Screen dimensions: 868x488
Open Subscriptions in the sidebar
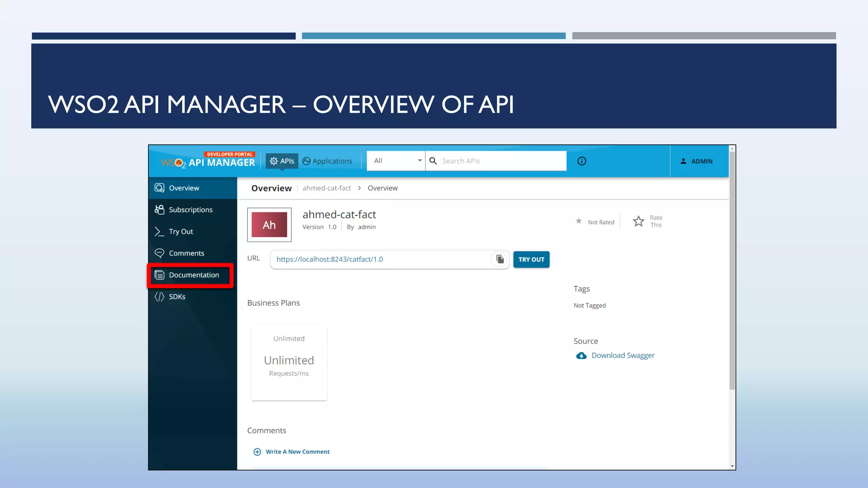193,210
